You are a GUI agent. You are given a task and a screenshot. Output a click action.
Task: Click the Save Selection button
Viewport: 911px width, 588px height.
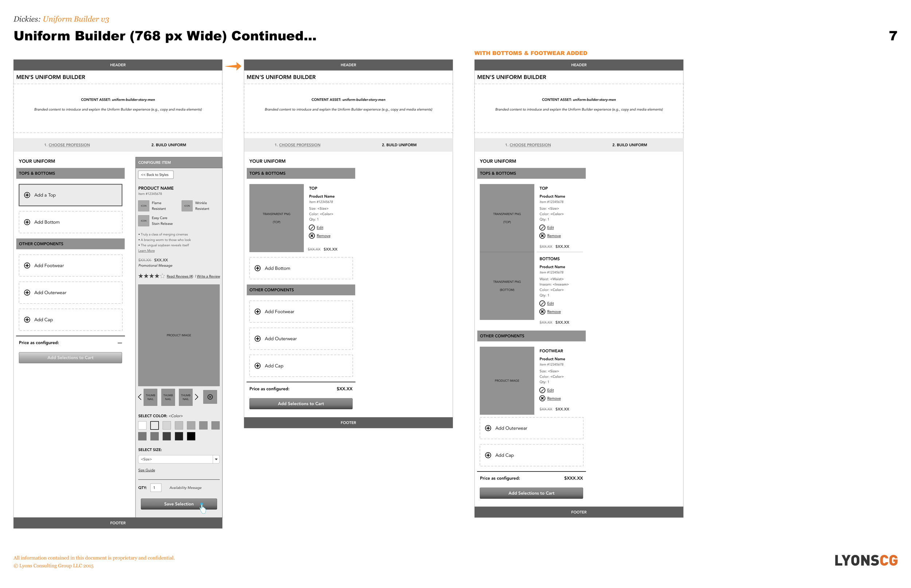179,504
